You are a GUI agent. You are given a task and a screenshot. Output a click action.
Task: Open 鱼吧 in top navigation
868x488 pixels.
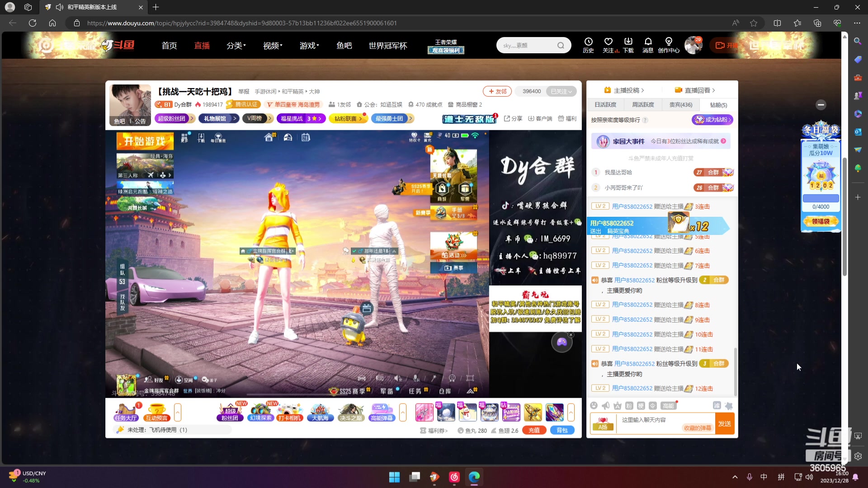pyautogui.click(x=344, y=45)
